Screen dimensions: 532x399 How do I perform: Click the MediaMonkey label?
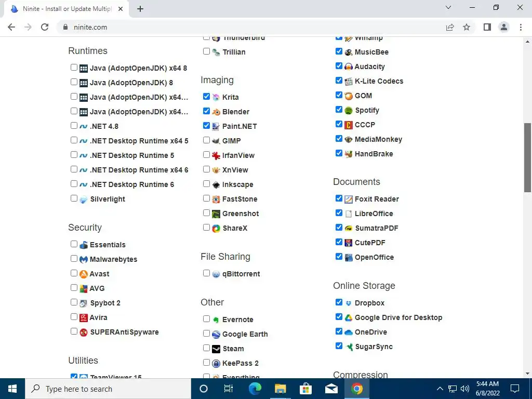pyautogui.click(x=378, y=139)
